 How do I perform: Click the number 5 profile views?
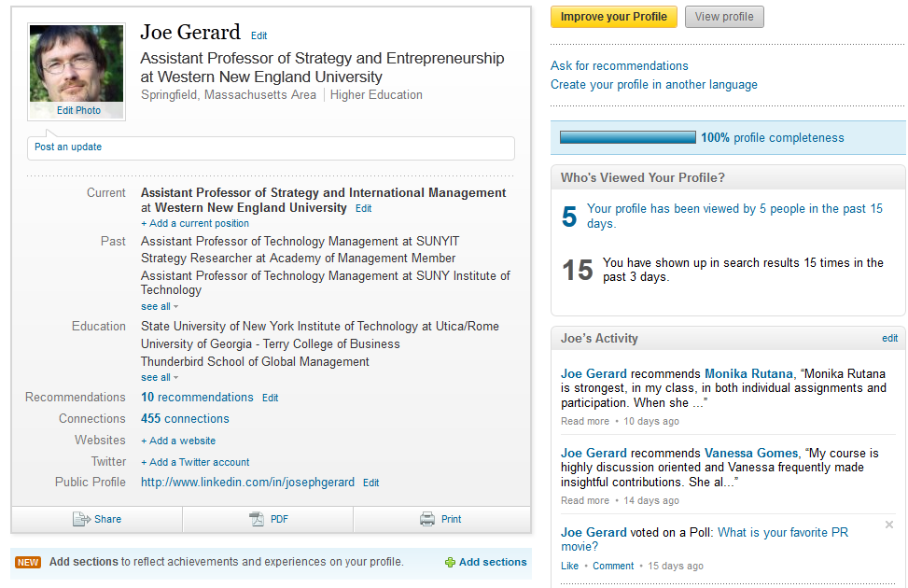point(569,217)
